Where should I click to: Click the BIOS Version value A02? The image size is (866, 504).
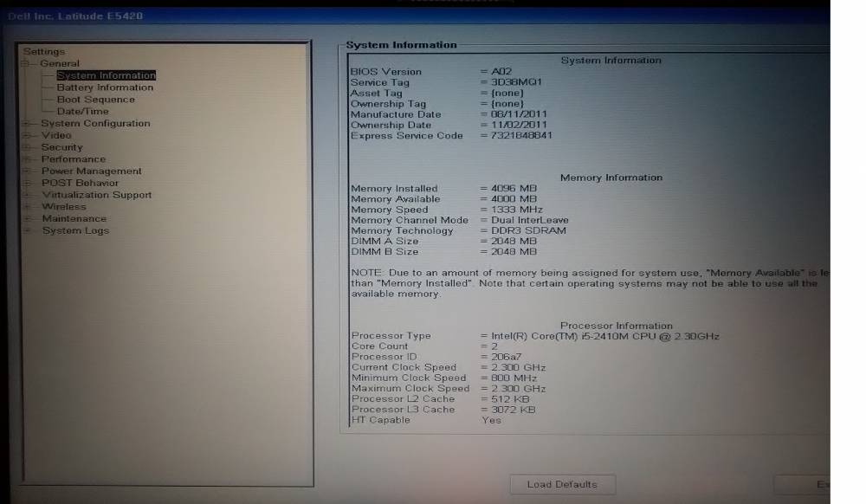(x=501, y=71)
